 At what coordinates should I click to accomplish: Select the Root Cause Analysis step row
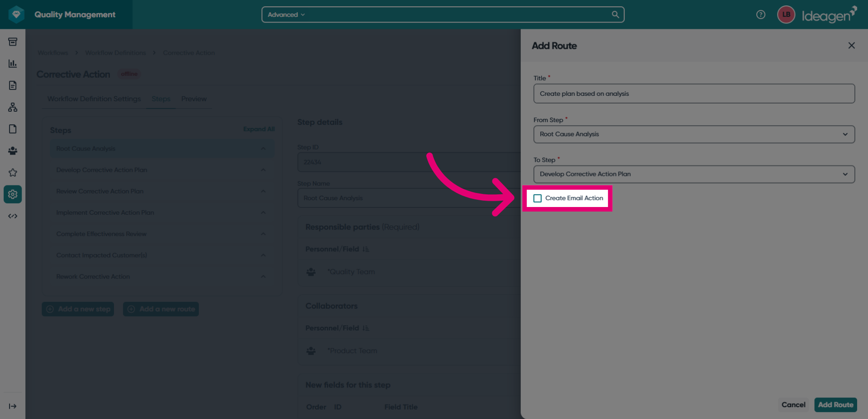(162, 149)
